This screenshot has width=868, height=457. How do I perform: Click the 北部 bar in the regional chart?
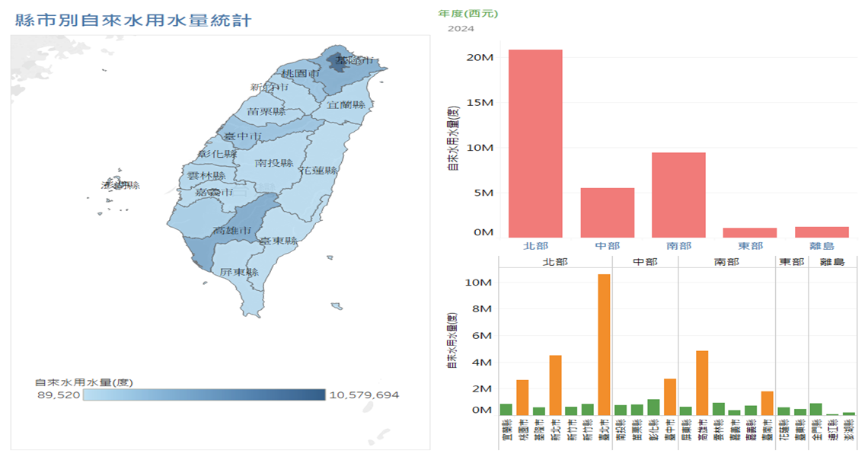click(535, 143)
